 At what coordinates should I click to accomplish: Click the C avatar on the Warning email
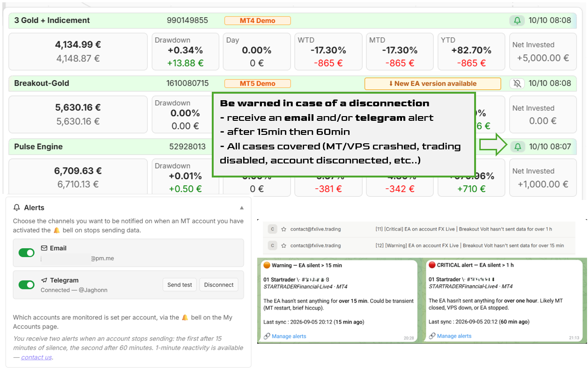click(x=272, y=245)
